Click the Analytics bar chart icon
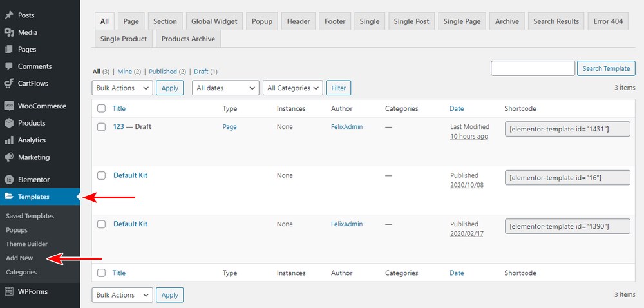The image size is (644, 308). (x=9, y=140)
